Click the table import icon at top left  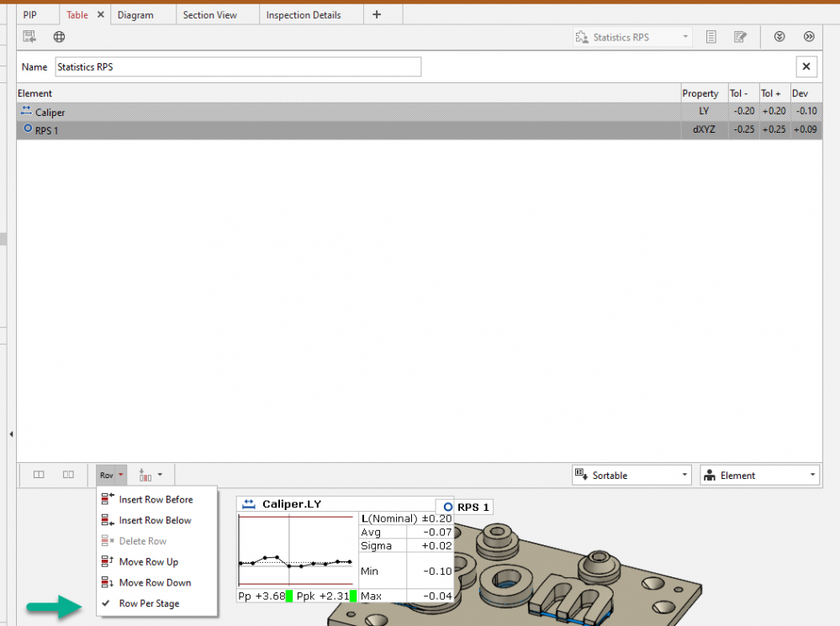point(29,37)
